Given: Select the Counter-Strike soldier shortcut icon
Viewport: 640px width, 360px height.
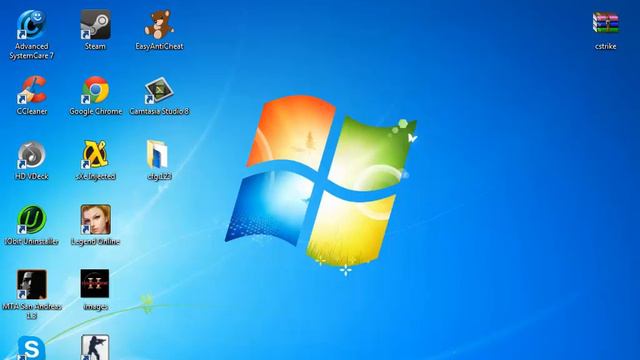Looking at the screenshot, I should tap(95, 347).
